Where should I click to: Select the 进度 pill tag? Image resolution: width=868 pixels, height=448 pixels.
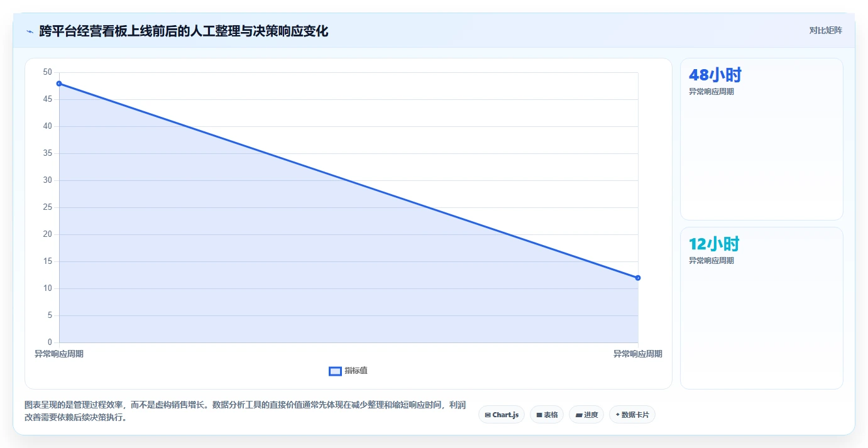[586, 415]
